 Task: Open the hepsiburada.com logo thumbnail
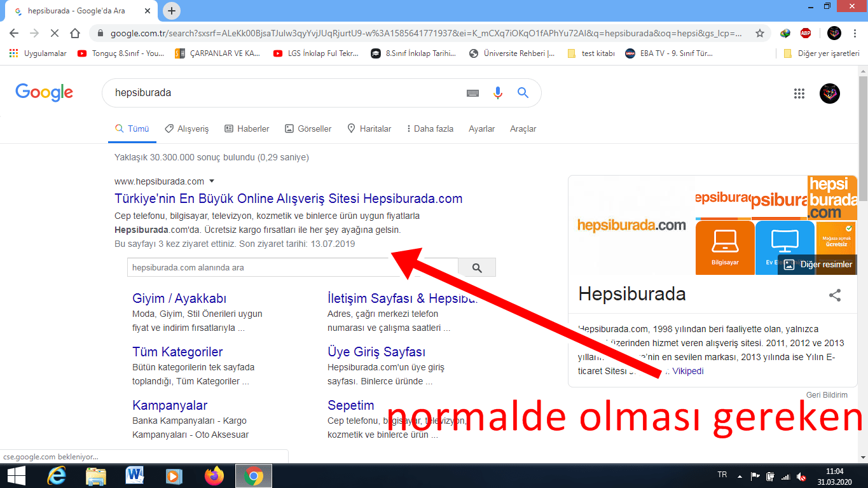631,225
